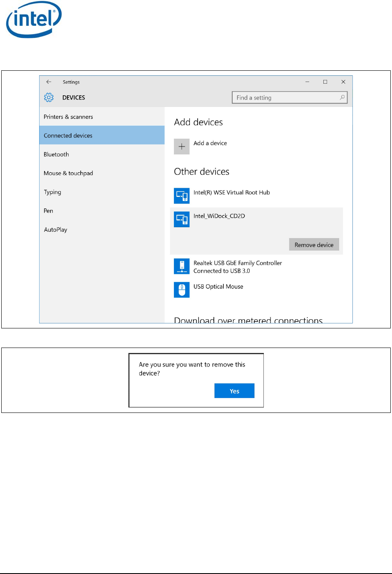This screenshot has width=392, height=574.
Task: Open AutoPlay settings
Action: point(102,229)
